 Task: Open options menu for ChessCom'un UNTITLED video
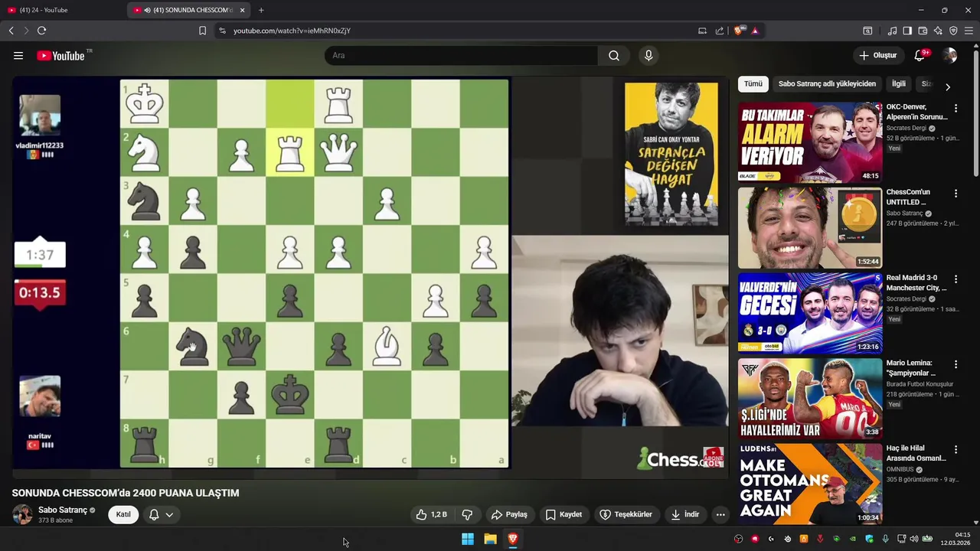pyautogui.click(x=955, y=194)
